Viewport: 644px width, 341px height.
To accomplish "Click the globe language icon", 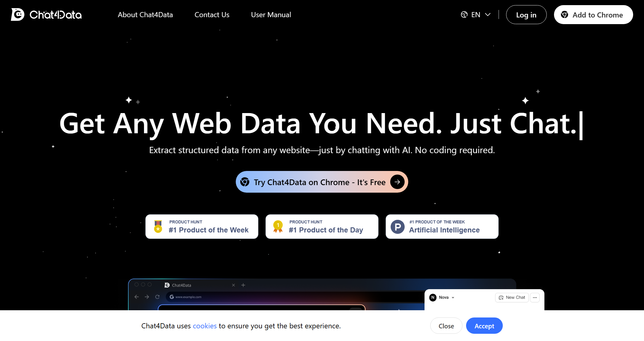I will (x=464, y=14).
